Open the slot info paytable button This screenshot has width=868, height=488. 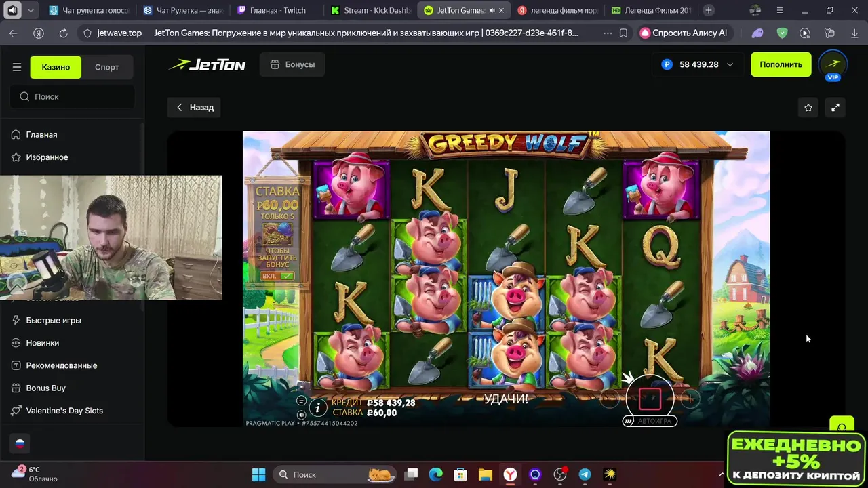point(318,407)
